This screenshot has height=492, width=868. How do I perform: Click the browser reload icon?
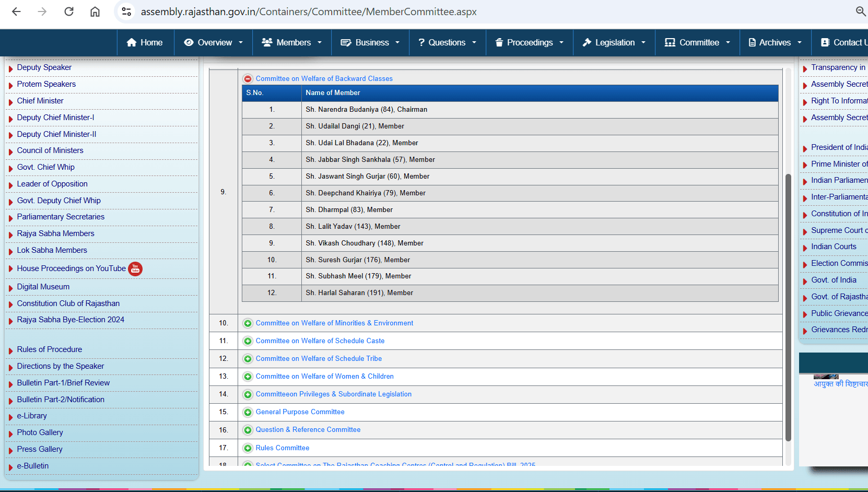69,11
